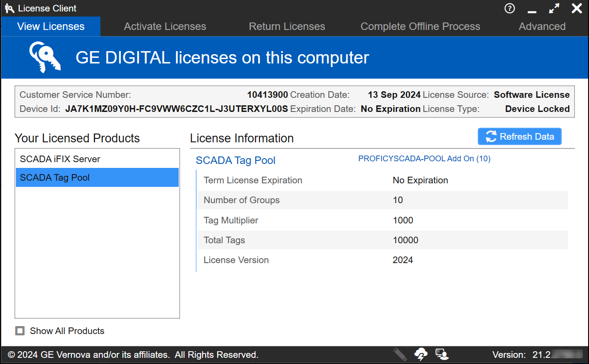Click the Your Licensed Products heading
This screenshot has height=364, width=589.
[77, 138]
